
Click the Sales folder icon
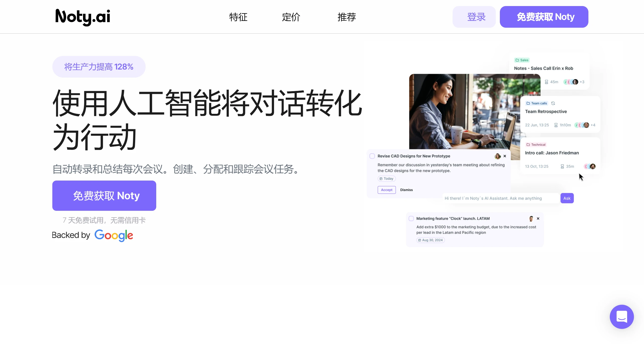pyautogui.click(x=517, y=60)
